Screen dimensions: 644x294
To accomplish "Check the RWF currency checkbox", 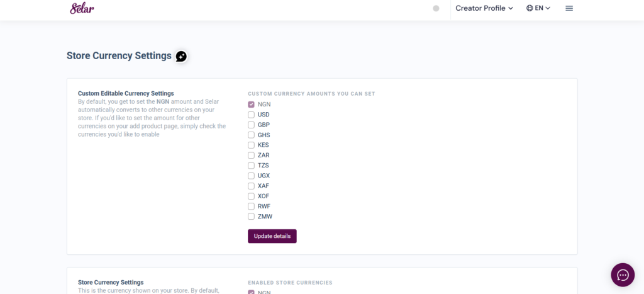I will tap(251, 206).
